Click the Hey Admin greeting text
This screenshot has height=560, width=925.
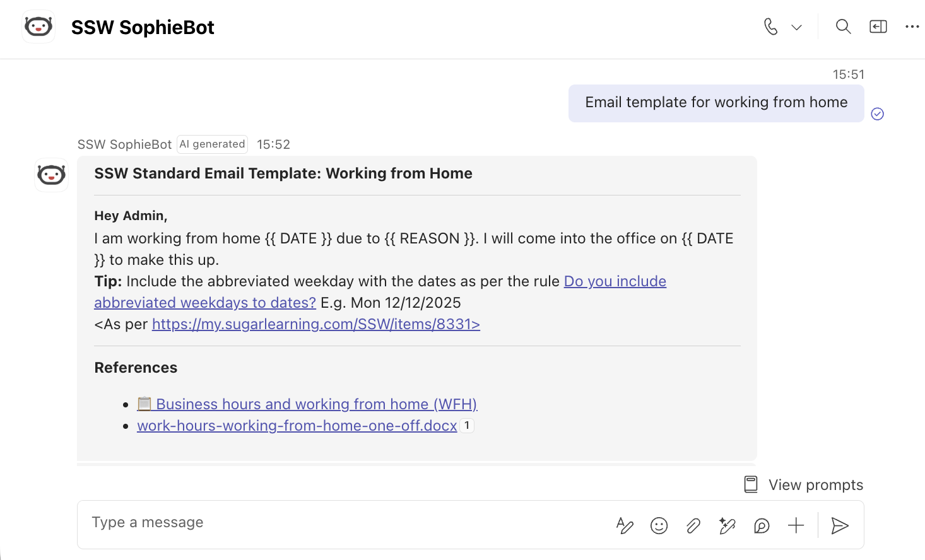(x=131, y=216)
